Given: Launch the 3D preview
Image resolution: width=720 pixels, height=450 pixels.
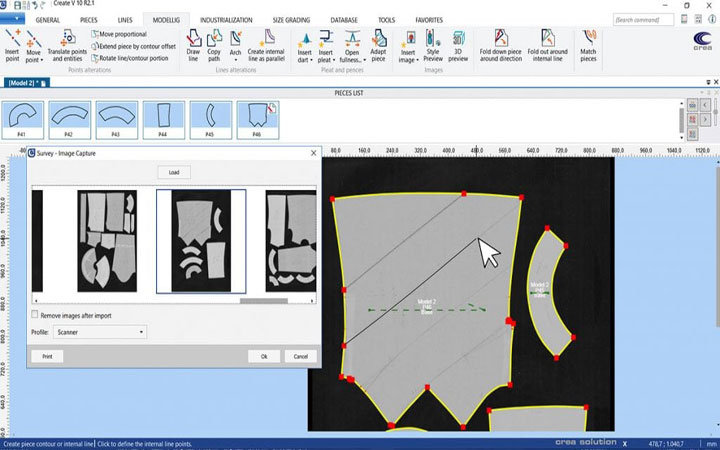Looking at the screenshot, I should [x=458, y=47].
